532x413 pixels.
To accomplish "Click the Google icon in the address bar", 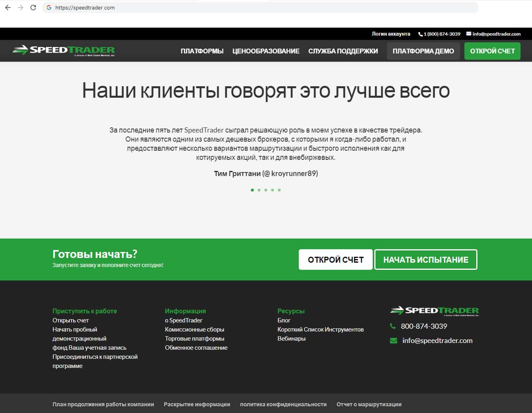I will pyautogui.click(x=49, y=8).
